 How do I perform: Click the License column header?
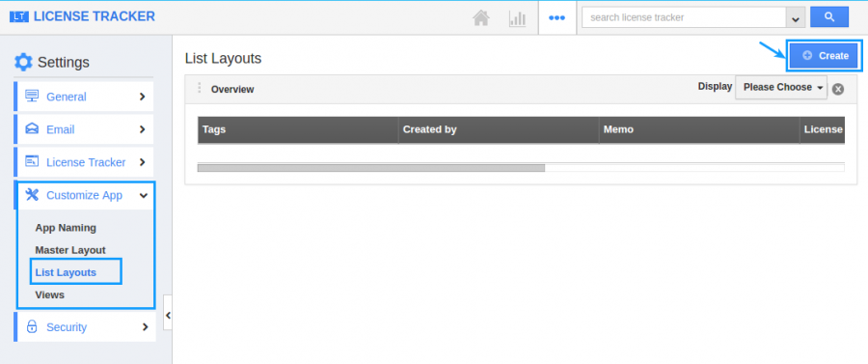[x=823, y=129]
